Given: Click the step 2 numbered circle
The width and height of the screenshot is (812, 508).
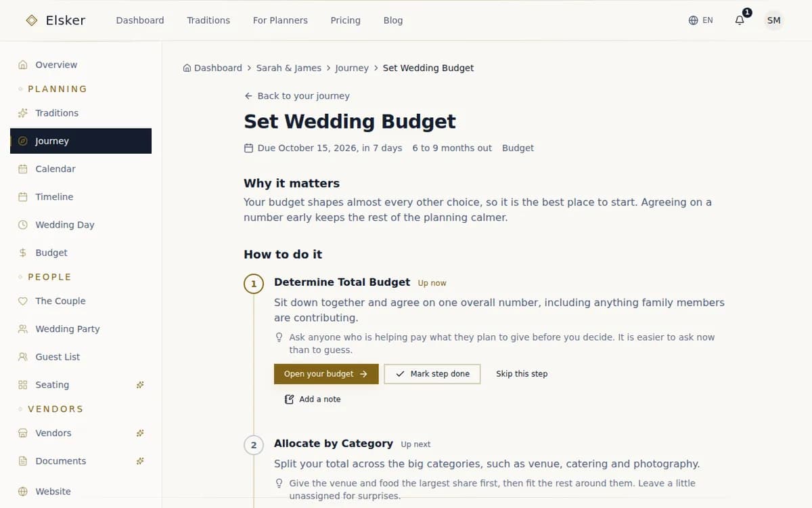Looking at the screenshot, I should (254, 445).
